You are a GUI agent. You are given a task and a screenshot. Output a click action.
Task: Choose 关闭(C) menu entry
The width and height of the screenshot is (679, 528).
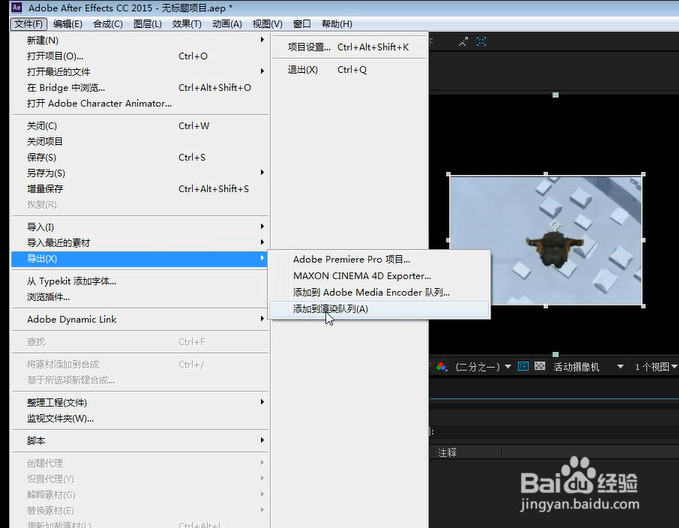[139, 126]
